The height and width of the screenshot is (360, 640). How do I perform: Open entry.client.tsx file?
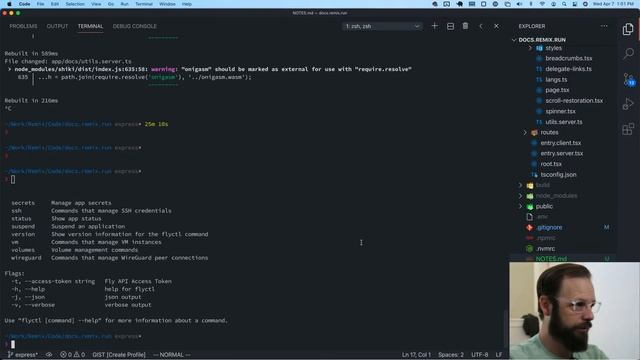coord(560,143)
